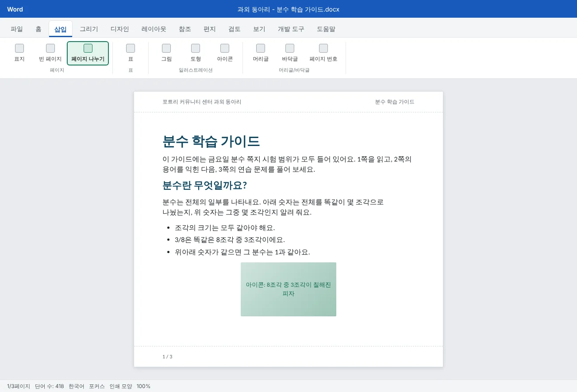Edit the footer with 바닥글
The width and height of the screenshot is (577, 392).
pos(290,53)
